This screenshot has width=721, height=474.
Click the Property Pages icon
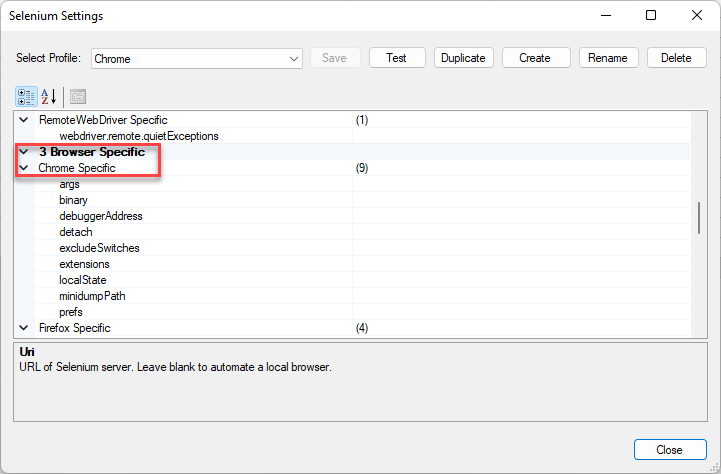pyautogui.click(x=77, y=97)
